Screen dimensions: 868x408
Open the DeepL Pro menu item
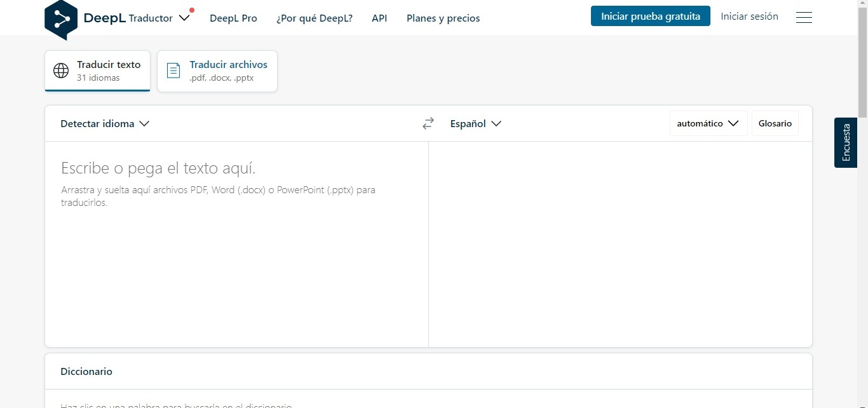pos(233,18)
